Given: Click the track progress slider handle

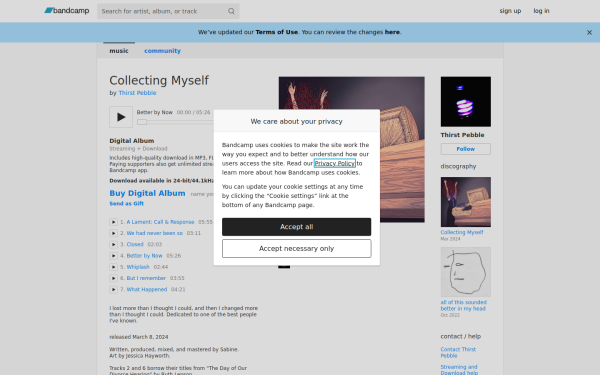Looking at the screenshot, I should click(x=142, y=122).
